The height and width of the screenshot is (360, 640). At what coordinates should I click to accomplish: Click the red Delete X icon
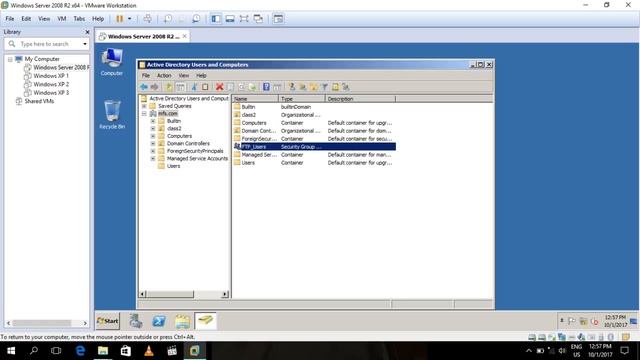[220, 87]
